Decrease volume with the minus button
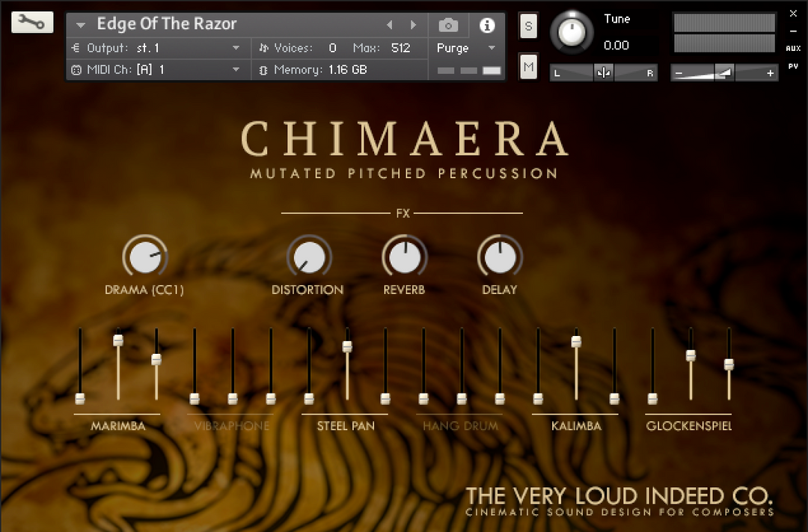This screenshot has width=808, height=532. click(679, 73)
